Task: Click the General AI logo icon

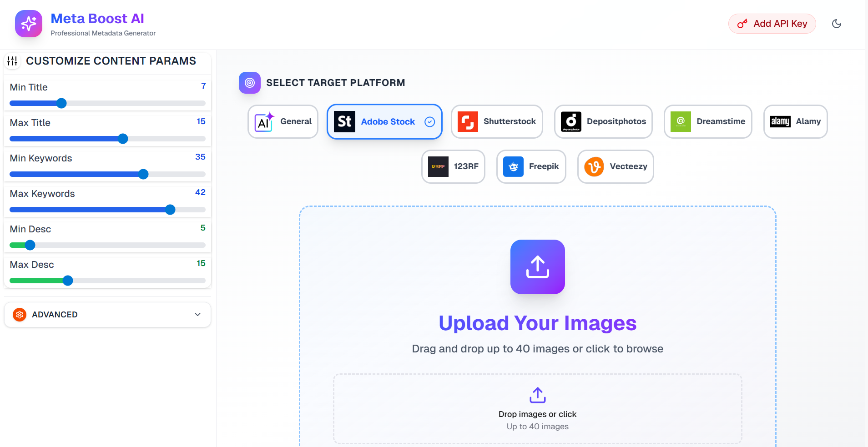Action: click(x=264, y=122)
